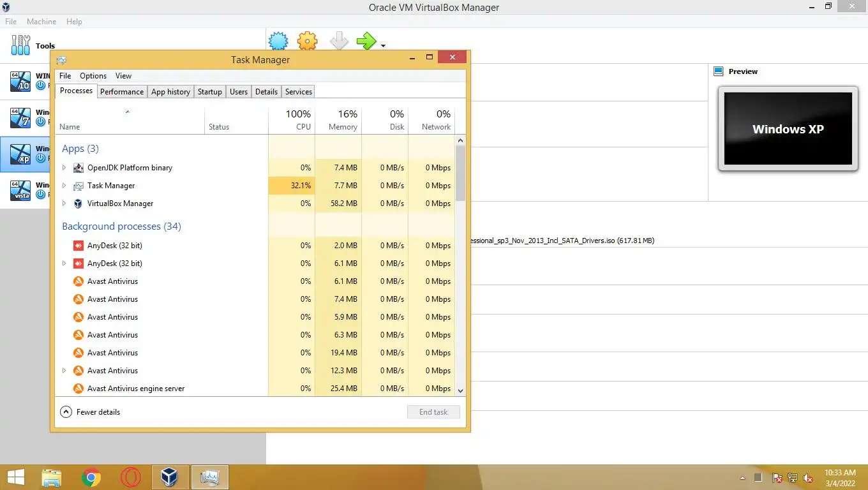Image resolution: width=868 pixels, height=490 pixels.
Task: Click the process list scroll down arrow
Action: [x=461, y=390]
